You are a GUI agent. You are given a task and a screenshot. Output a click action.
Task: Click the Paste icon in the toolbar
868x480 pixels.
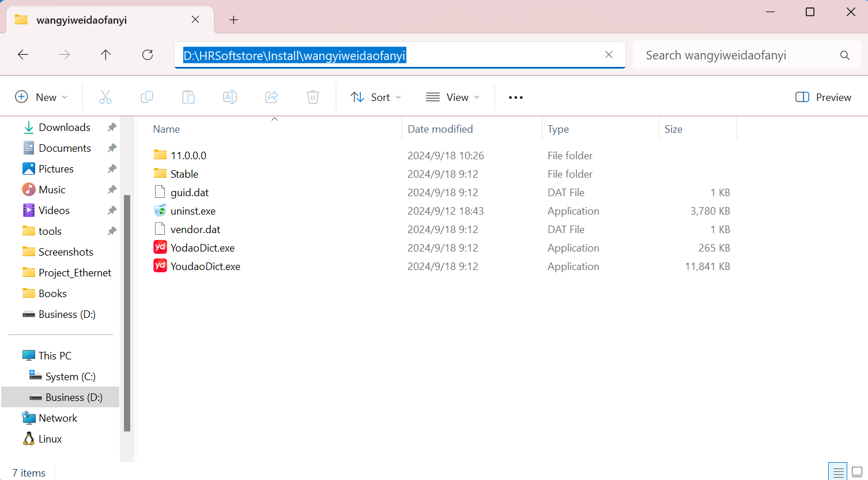(x=188, y=96)
